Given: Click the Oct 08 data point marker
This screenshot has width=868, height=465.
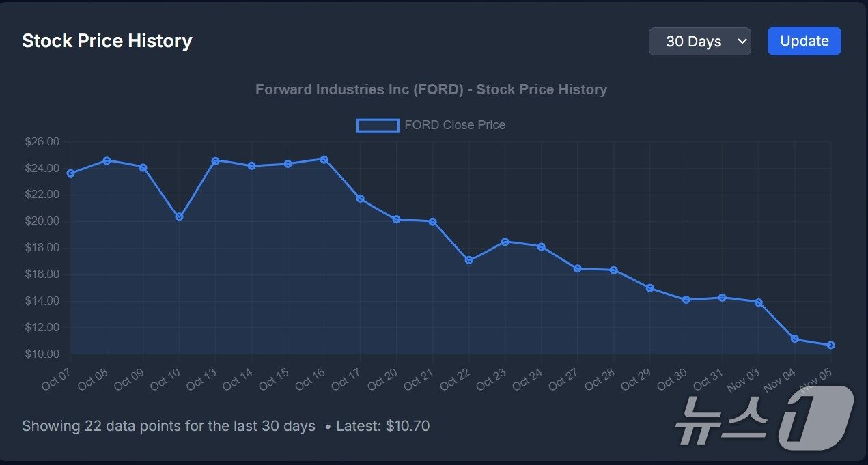Looking at the screenshot, I should [x=107, y=160].
